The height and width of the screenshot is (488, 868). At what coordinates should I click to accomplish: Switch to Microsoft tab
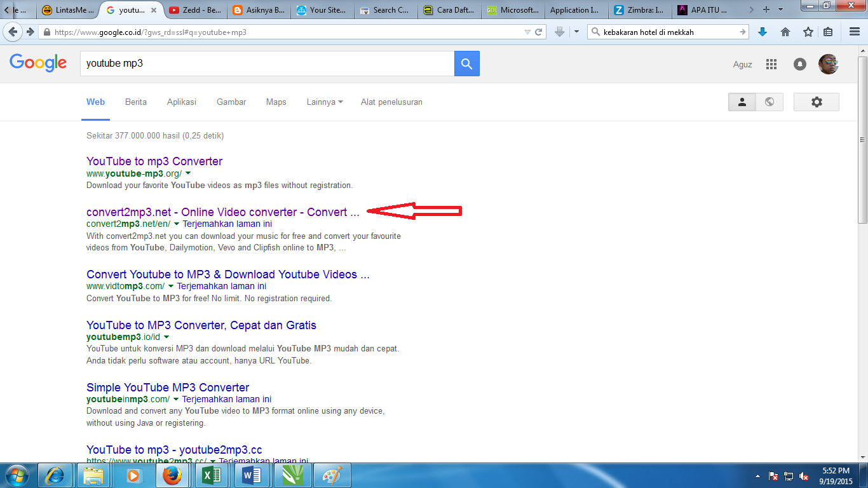(513, 10)
